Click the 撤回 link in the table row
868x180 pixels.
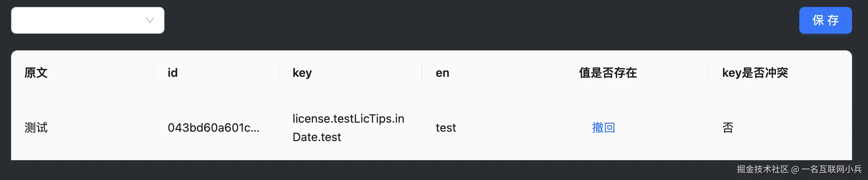pyautogui.click(x=603, y=128)
